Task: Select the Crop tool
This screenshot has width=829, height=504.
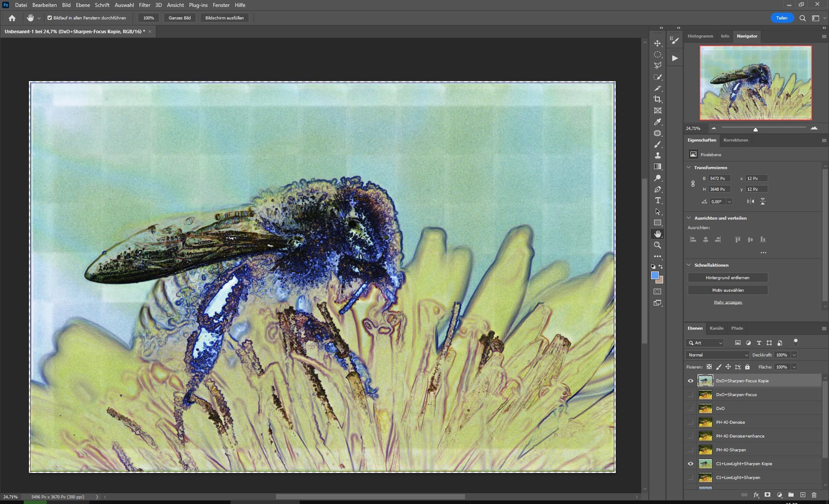Action: 658,99
